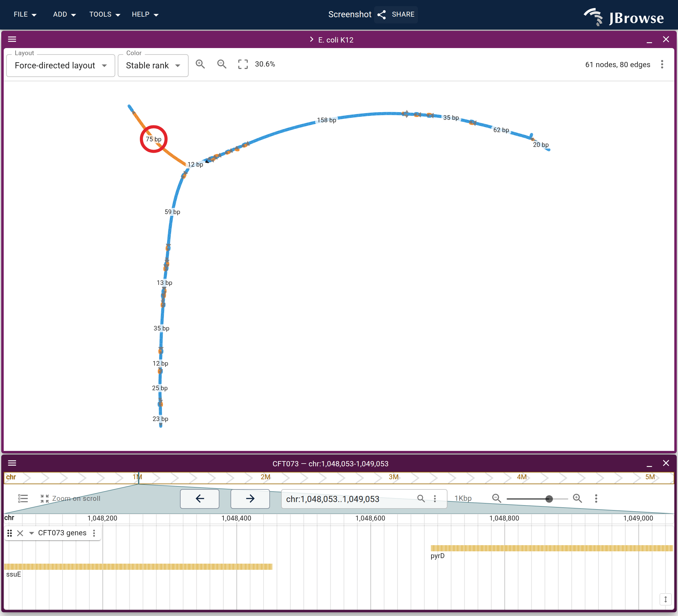Image resolution: width=678 pixels, height=616 pixels.
Task: Click the 75 bp node label
Action: point(154,139)
